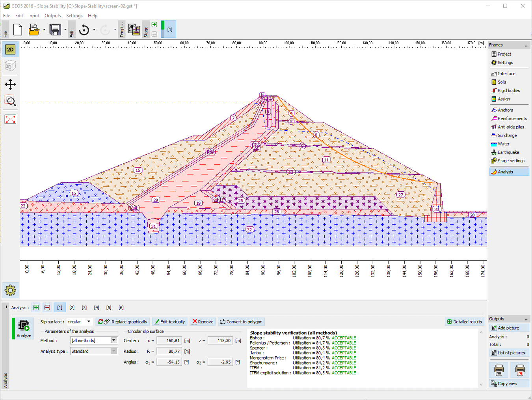Open the Outputs menu
This screenshot has width=532, height=400.
(x=52, y=15)
